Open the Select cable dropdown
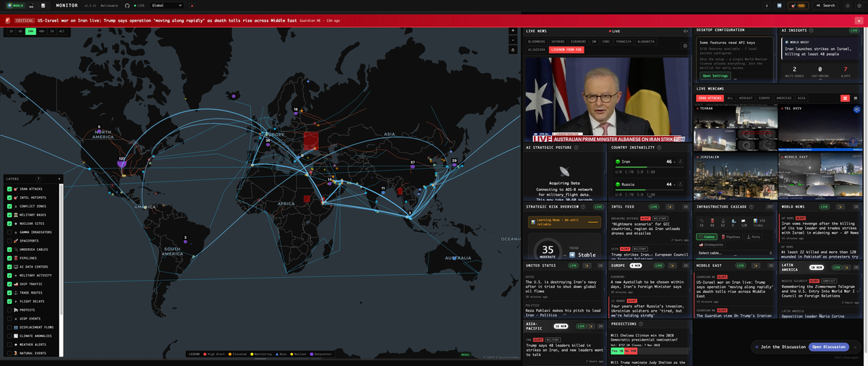Viewport: 868px width, 366px height. click(735, 253)
